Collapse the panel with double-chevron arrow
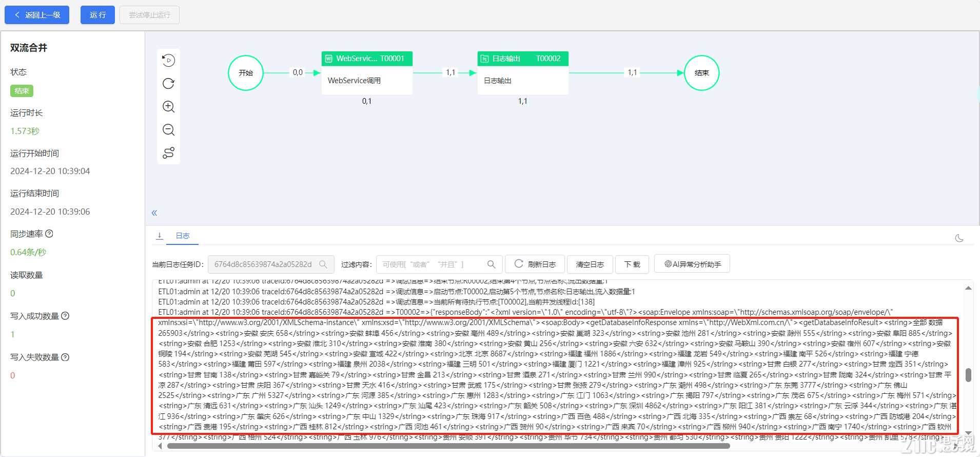Viewport: 980px width, 457px height. 154,213
